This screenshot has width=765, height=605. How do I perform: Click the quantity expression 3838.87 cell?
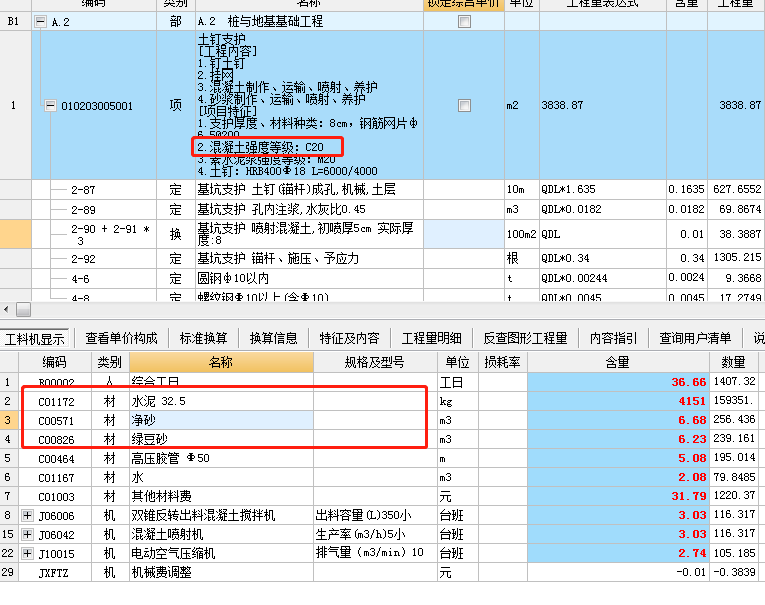tap(603, 105)
